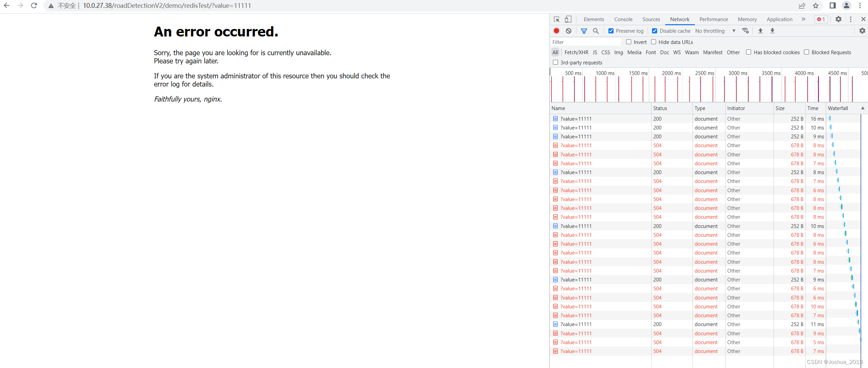Open network conditions wifi icon
This screenshot has height=368, width=868.
pyautogui.click(x=745, y=31)
